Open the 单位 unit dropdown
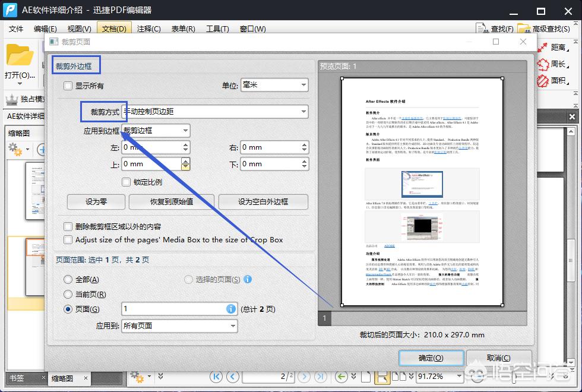The width and height of the screenshot is (582, 392). pos(274,86)
